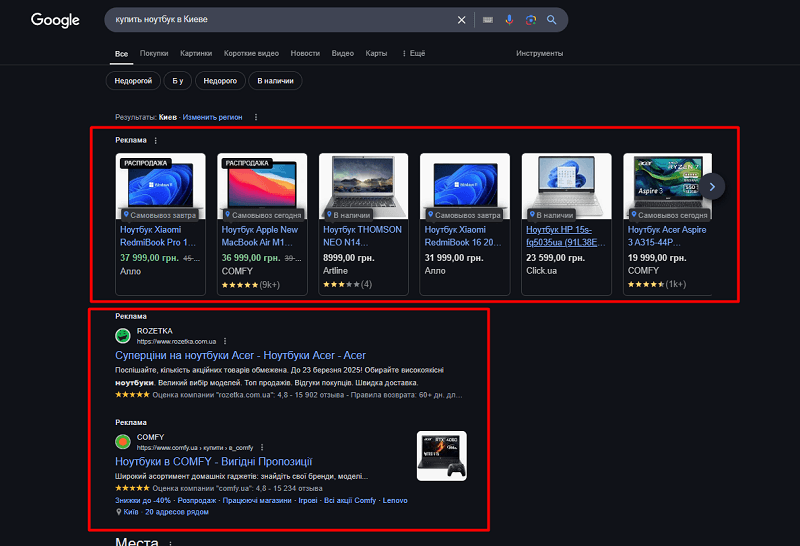Screen dimensions: 800x546
Task: Click location pin beside Київ address
Action: coord(118,512)
